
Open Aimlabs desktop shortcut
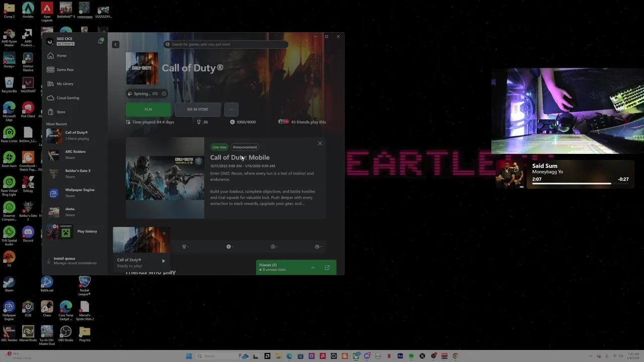(28, 10)
